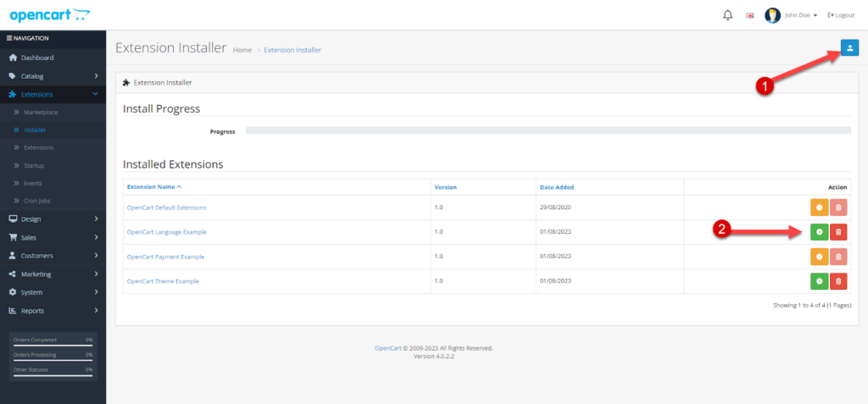Click the hamburger icon beside NAVIGATION
The height and width of the screenshot is (404, 868).
8,38
